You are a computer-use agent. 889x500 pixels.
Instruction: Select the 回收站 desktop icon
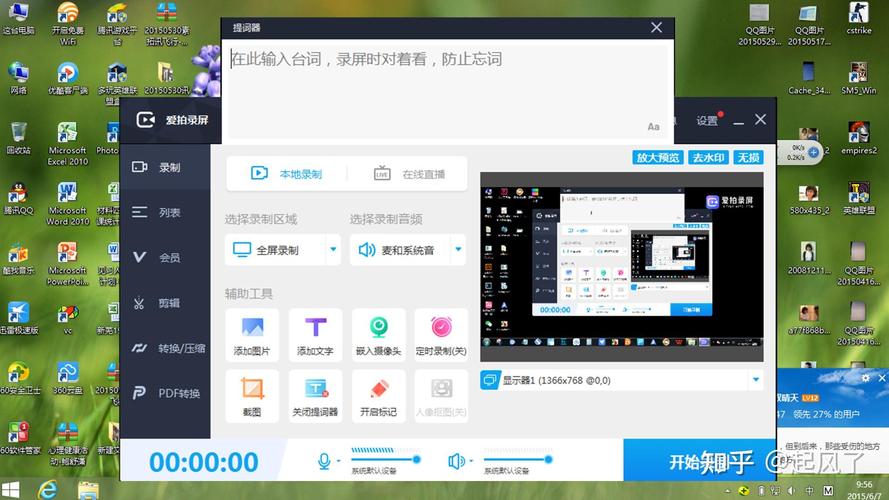pos(18,138)
